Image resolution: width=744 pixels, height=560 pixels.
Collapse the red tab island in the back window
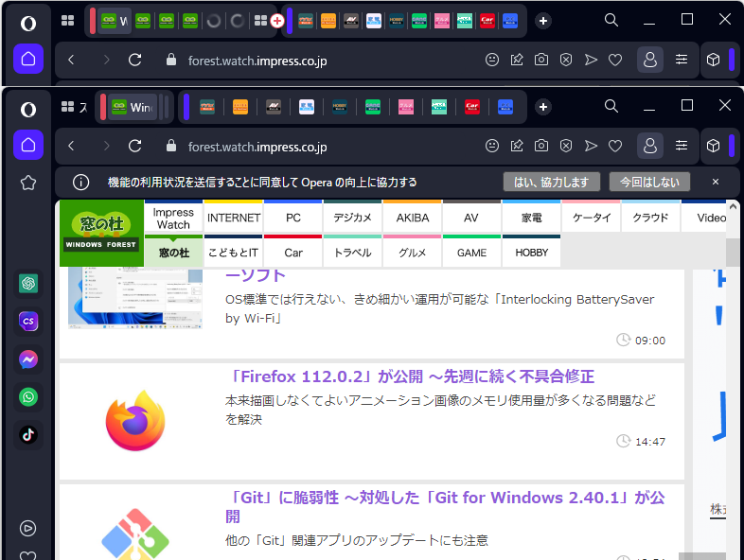93,21
